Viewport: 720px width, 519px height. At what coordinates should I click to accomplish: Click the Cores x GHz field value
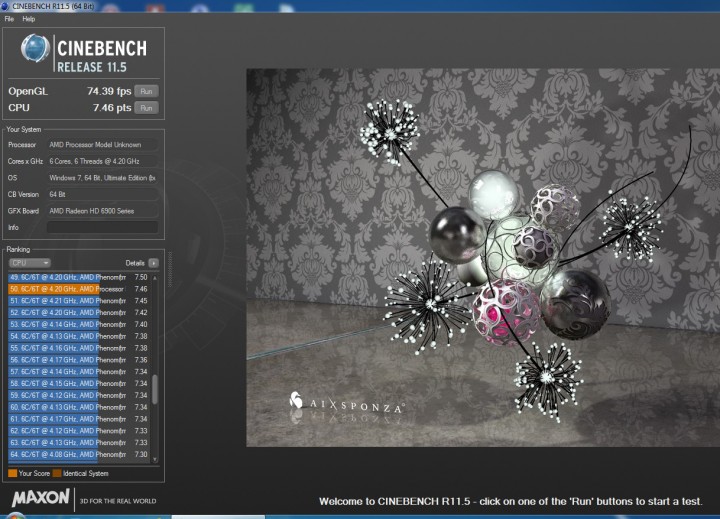coord(102,161)
